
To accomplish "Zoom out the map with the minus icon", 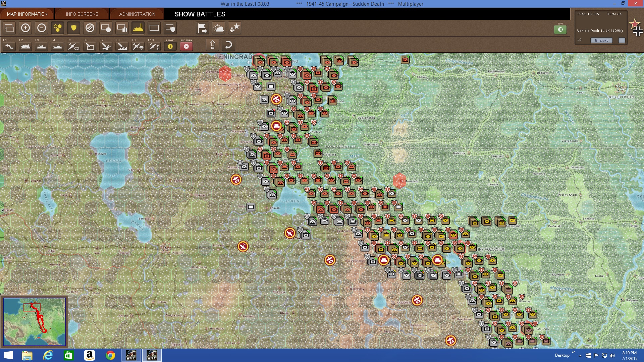I will (x=42, y=28).
